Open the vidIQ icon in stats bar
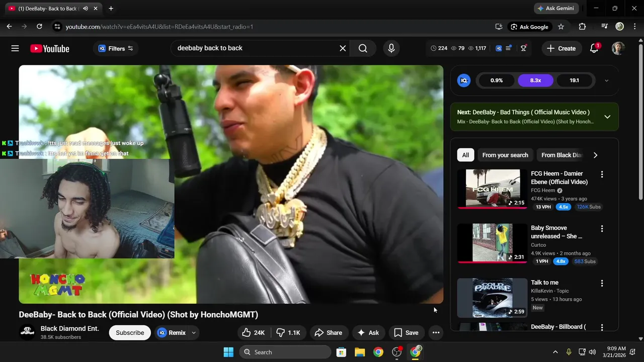This screenshot has width=644, height=362. 499,48
